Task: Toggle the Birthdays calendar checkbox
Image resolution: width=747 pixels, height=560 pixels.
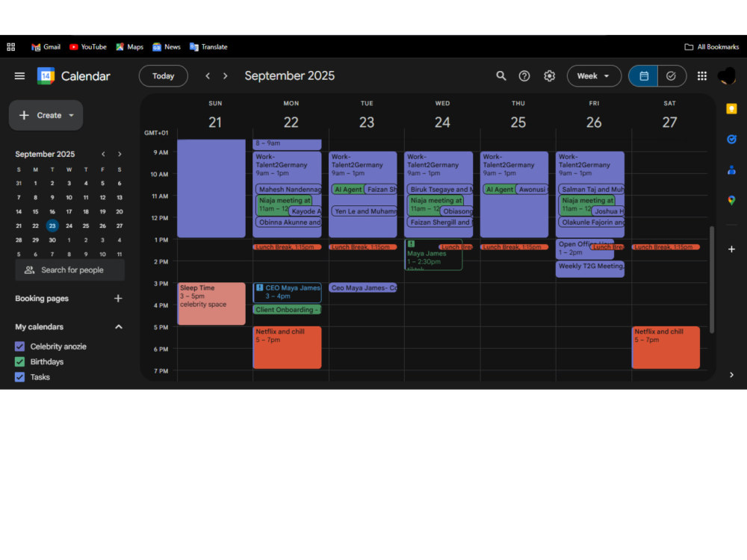Action: (19, 361)
